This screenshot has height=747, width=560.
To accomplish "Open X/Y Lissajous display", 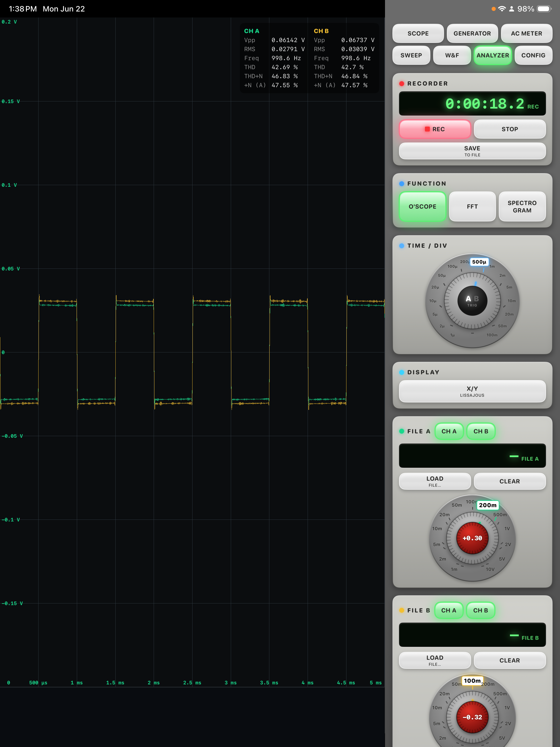I will [472, 391].
